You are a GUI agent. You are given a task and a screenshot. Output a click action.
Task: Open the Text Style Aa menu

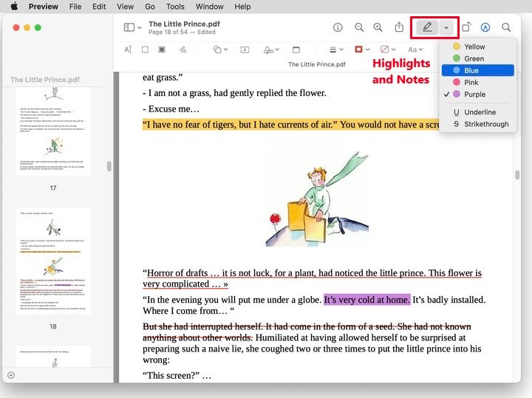415,49
